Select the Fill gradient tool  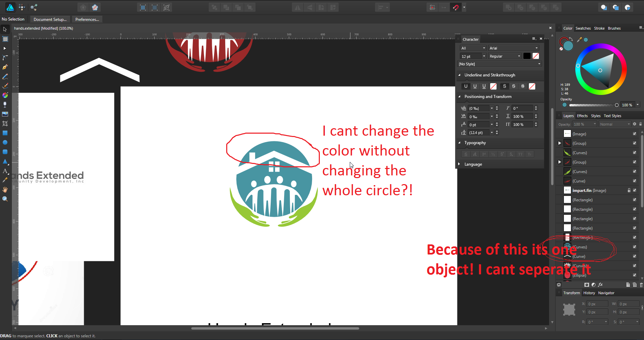click(5, 96)
